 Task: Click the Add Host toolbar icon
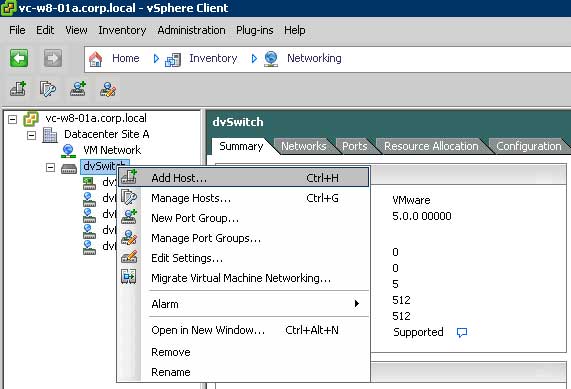18,89
